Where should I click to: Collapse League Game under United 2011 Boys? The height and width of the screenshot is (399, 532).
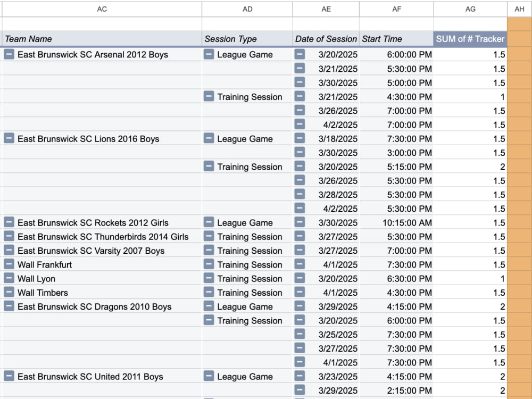pos(209,376)
